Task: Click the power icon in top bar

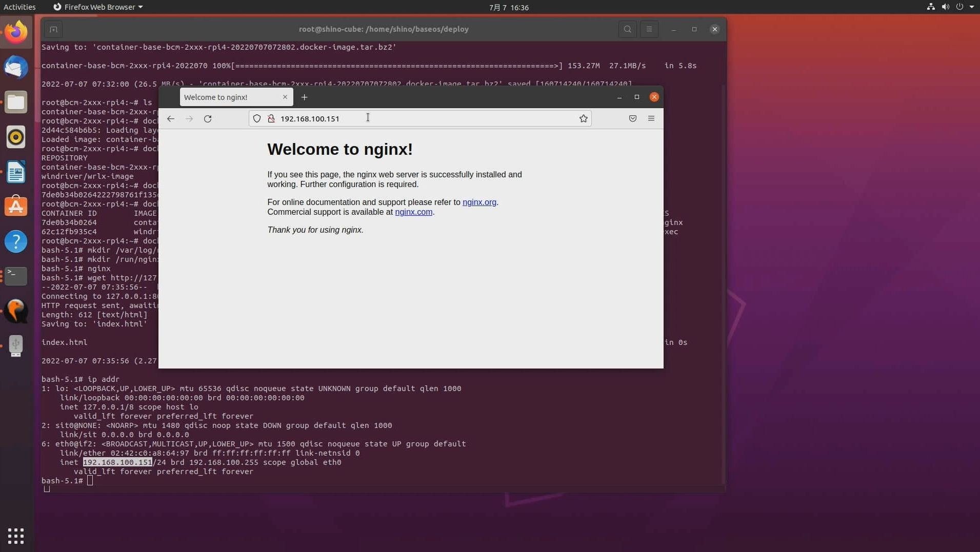Action: coord(959,7)
